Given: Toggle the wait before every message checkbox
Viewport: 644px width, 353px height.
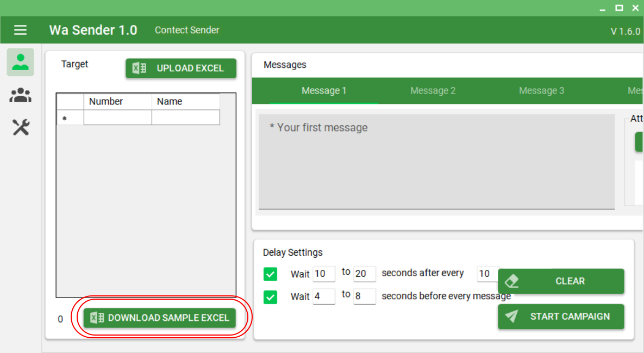Looking at the screenshot, I should click(x=270, y=297).
